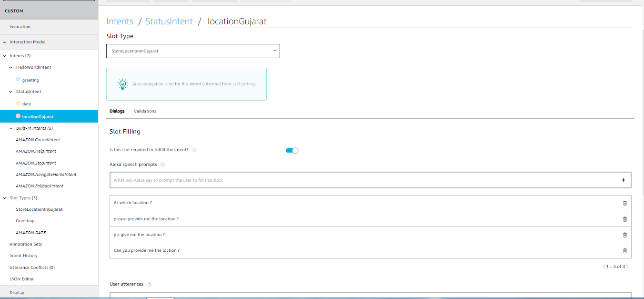
Task: Collapse StatusIntent in sidebar
Action: (x=11, y=92)
